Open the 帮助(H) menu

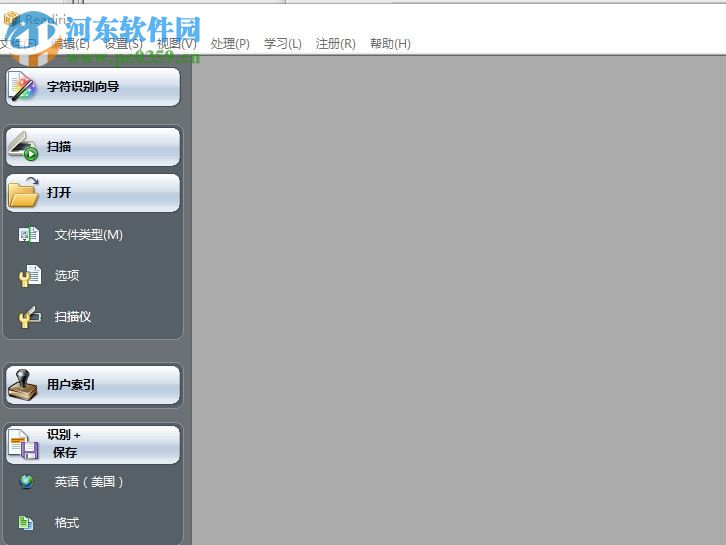390,44
